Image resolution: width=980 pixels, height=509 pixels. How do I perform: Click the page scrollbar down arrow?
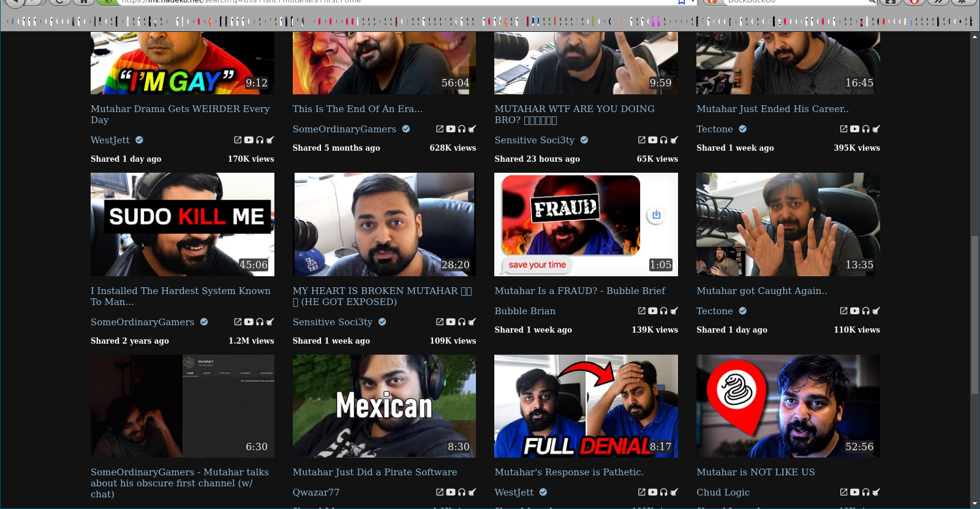(x=974, y=503)
